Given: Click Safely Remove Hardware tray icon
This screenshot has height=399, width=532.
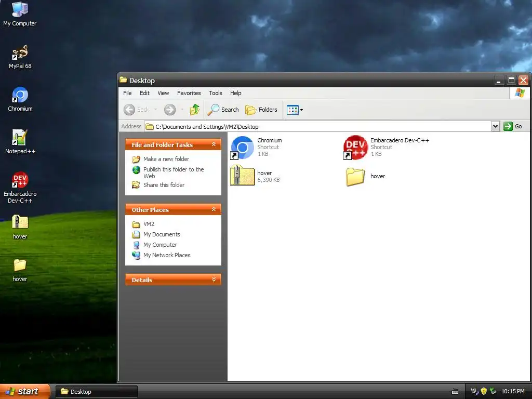Looking at the screenshot, I should (493, 391).
